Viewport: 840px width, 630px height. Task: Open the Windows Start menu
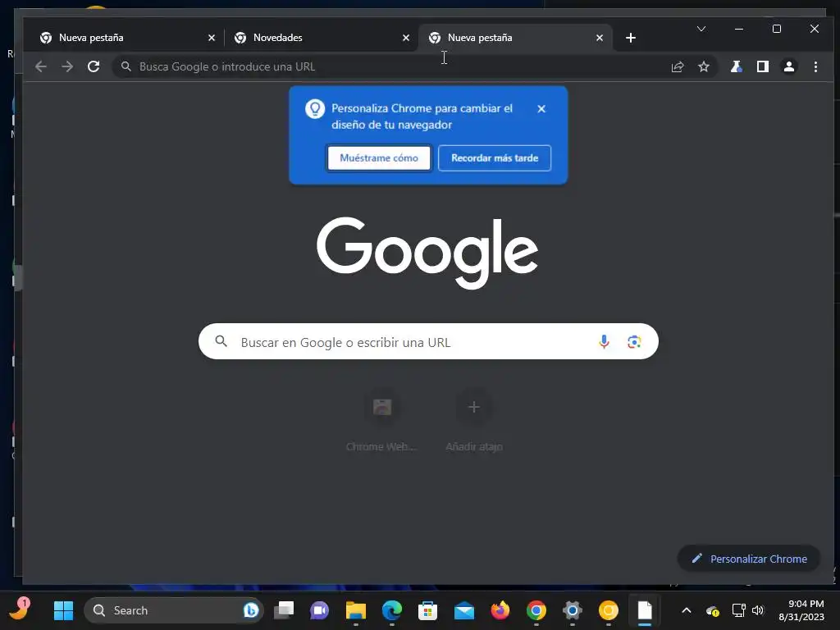click(x=64, y=610)
